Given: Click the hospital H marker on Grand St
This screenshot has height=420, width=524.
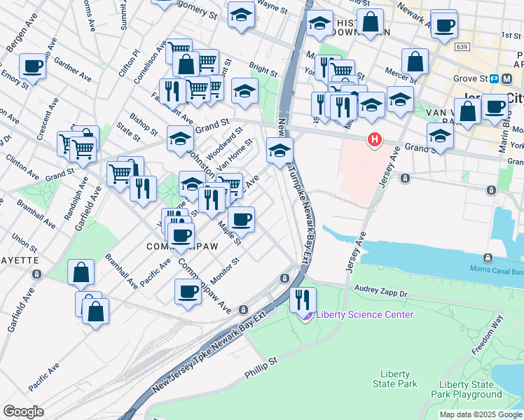Looking at the screenshot, I should pos(374,140).
